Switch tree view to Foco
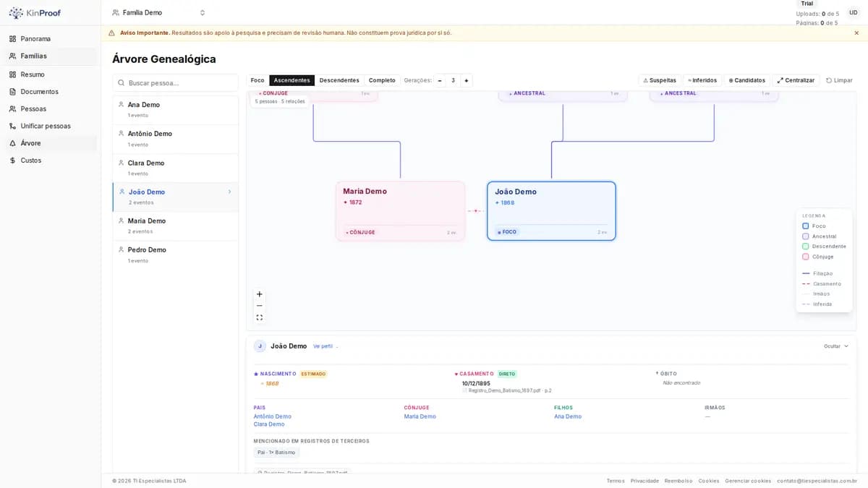This screenshot has width=868, height=488. [x=258, y=80]
